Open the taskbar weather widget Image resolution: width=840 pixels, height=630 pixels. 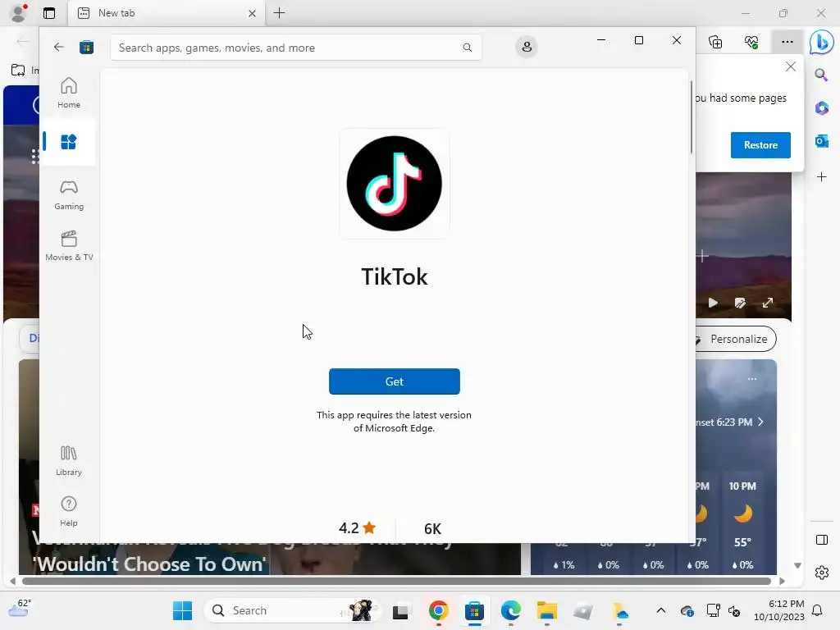[20, 609]
